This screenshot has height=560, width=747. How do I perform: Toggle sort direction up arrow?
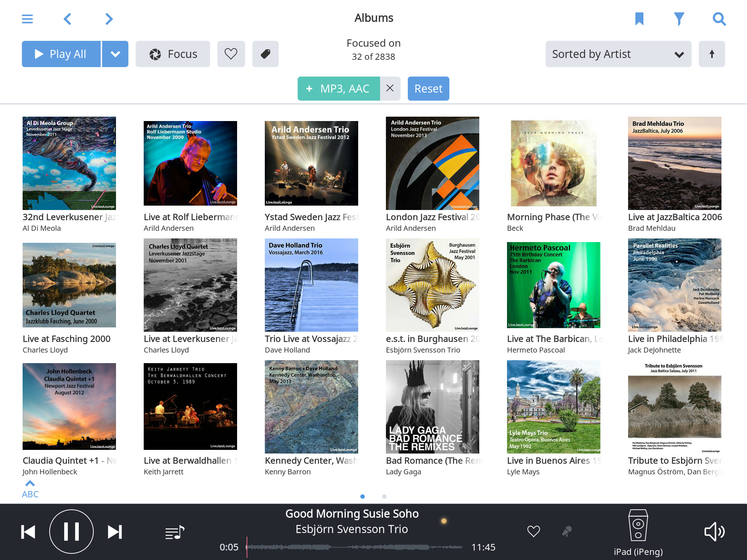click(x=712, y=54)
